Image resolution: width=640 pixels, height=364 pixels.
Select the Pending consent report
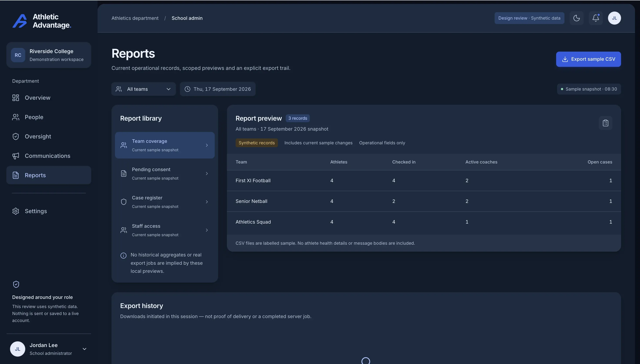point(165,174)
